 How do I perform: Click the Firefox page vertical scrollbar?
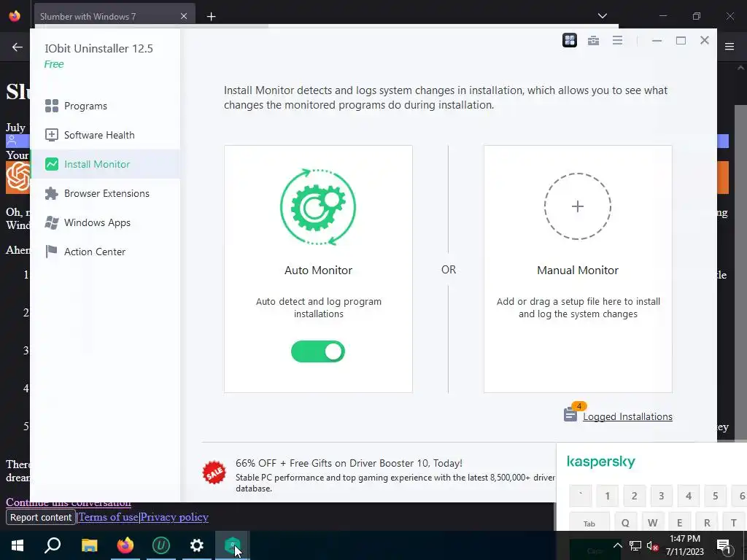(740, 273)
